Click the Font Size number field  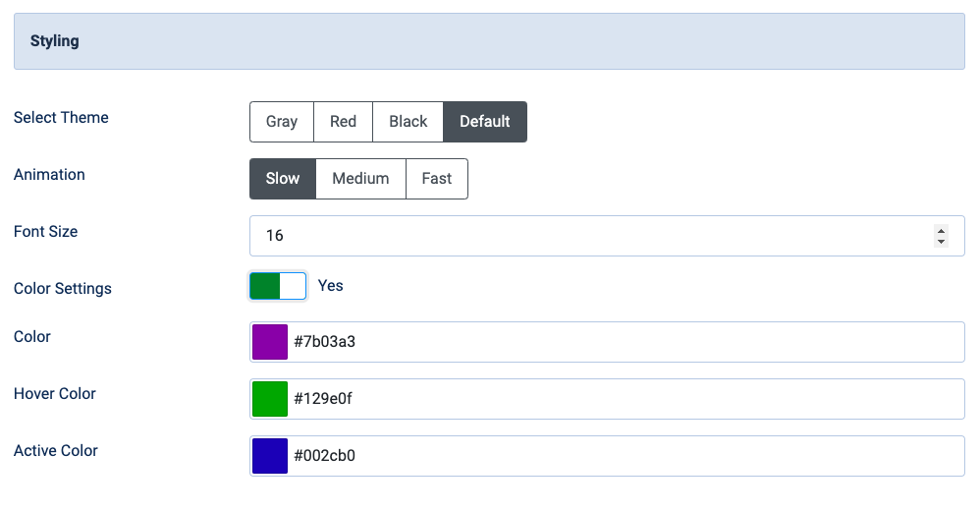(589, 236)
